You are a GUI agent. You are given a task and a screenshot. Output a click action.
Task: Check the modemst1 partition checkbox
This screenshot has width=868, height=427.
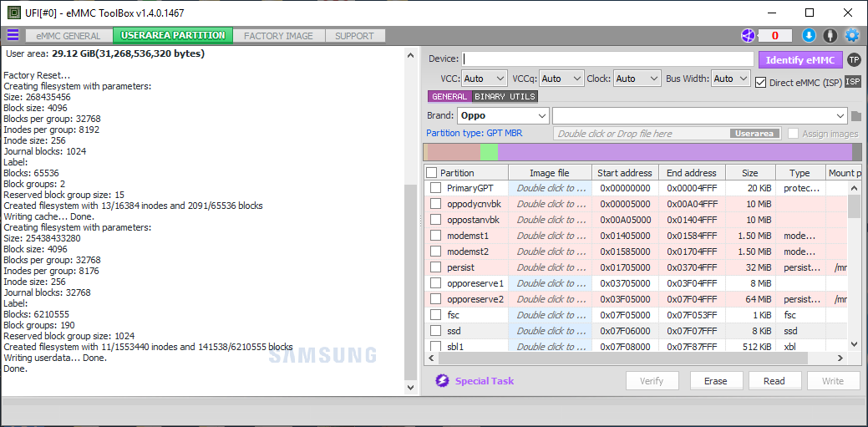pos(435,236)
